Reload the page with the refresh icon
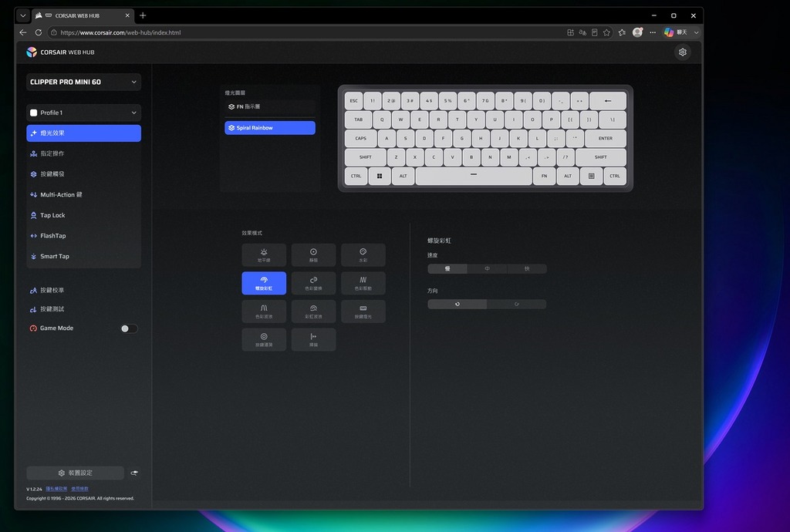This screenshot has width=790, height=532. click(x=39, y=32)
